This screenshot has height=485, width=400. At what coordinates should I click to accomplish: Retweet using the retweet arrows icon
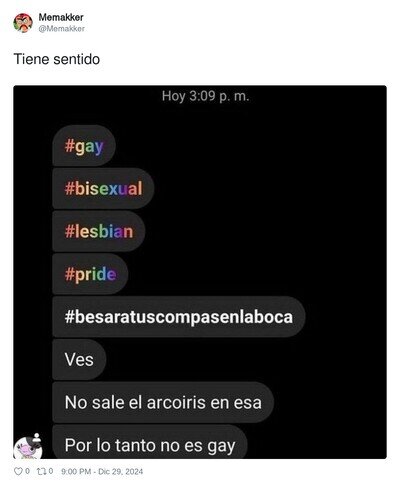click(x=41, y=471)
